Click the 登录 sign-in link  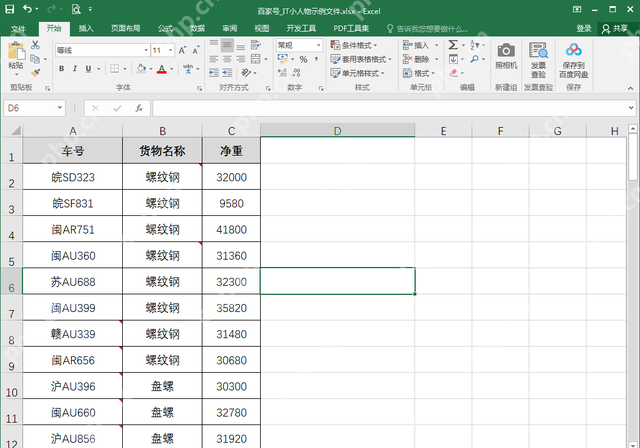583,29
